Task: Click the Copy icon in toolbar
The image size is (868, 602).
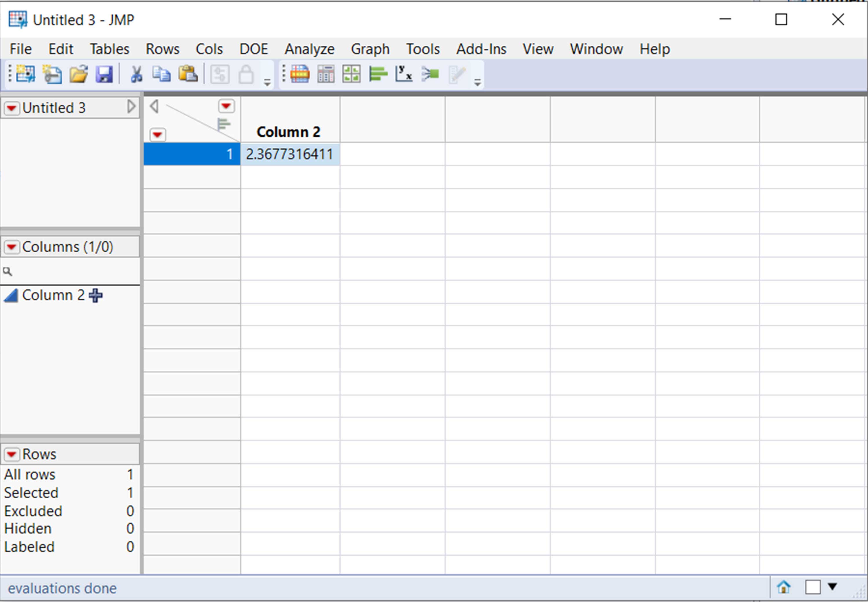Action: point(161,74)
